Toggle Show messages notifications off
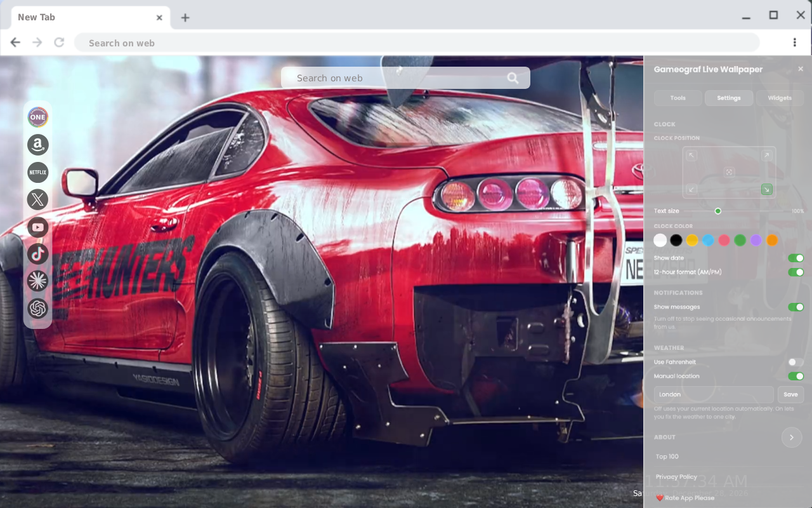The image size is (812, 508). click(796, 307)
